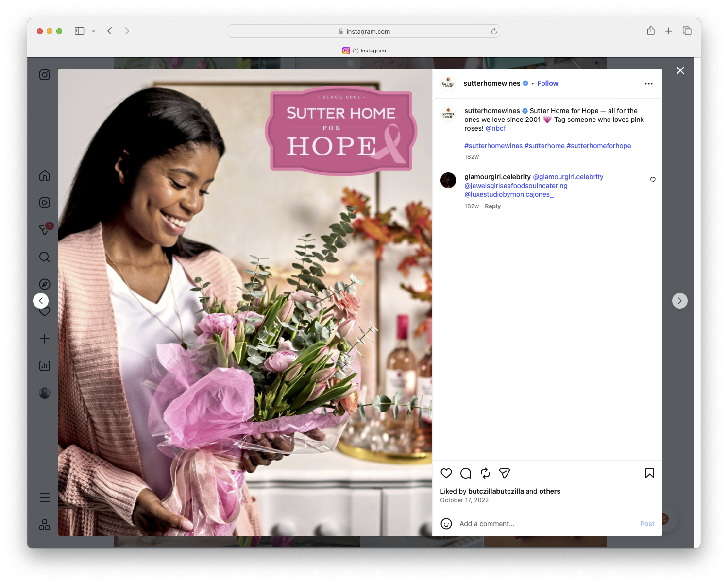Like the post using the heart icon
This screenshot has height=584, width=728.
point(446,473)
